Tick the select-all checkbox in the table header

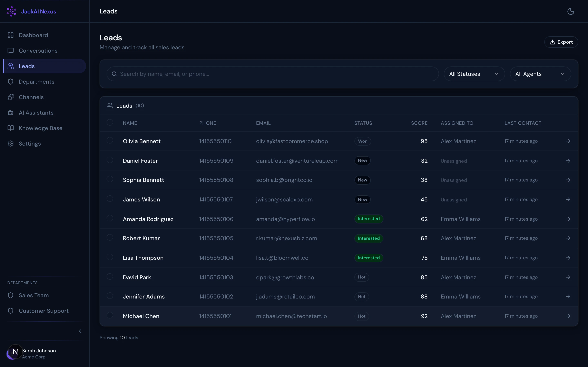[110, 122]
